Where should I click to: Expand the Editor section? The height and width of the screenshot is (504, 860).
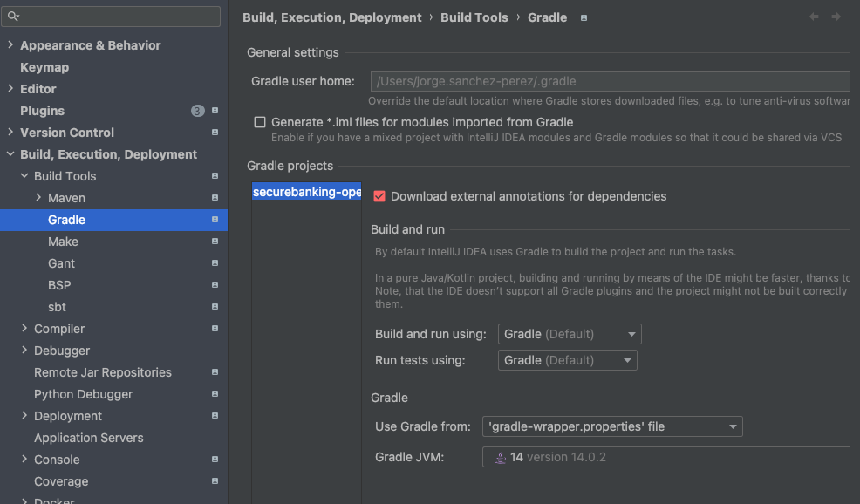click(10, 88)
